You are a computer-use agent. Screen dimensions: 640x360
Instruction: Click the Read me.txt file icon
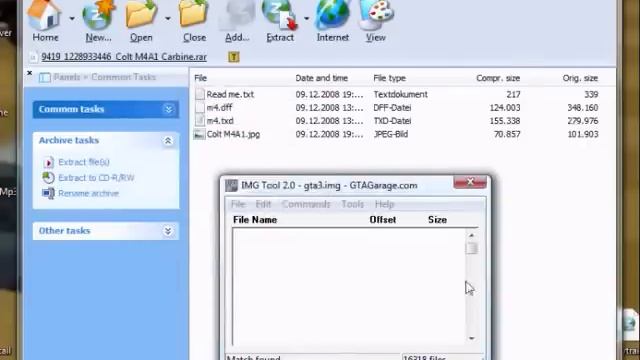200,94
